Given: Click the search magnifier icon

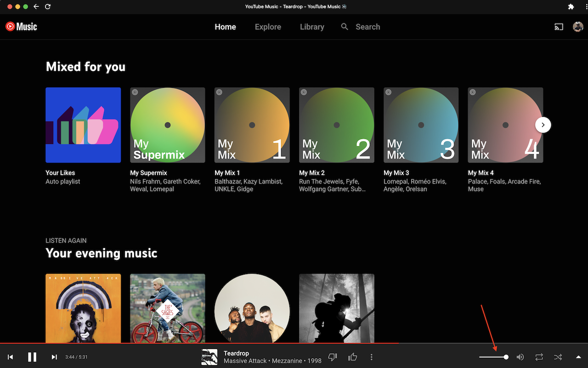Looking at the screenshot, I should point(345,27).
